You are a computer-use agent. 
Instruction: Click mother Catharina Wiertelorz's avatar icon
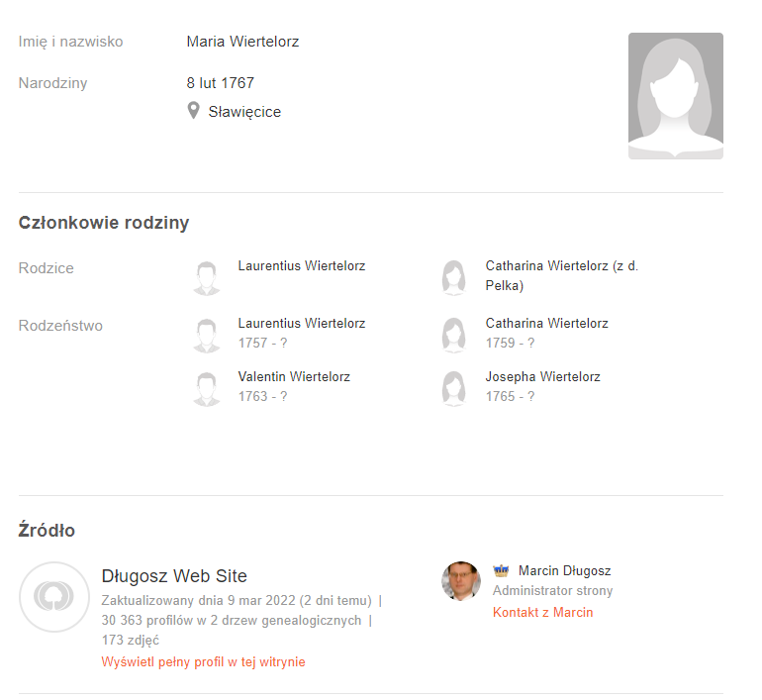pyautogui.click(x=453, y=278)
